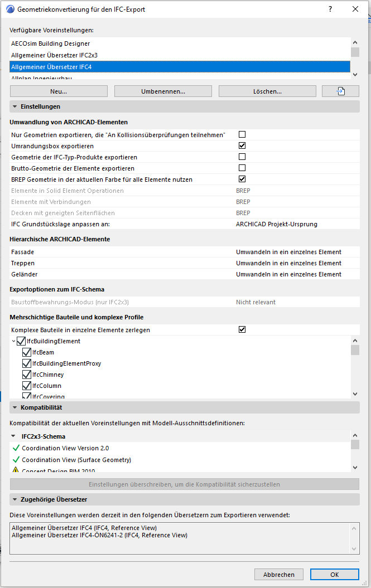The width and height of the screenshot is (371, 588).
Task: Select AECOsim Building Designer preset
Action: coord(50,43)
